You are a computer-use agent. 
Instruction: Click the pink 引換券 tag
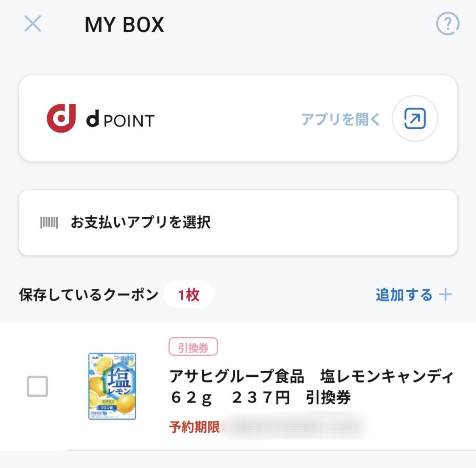tap(193, 347)
